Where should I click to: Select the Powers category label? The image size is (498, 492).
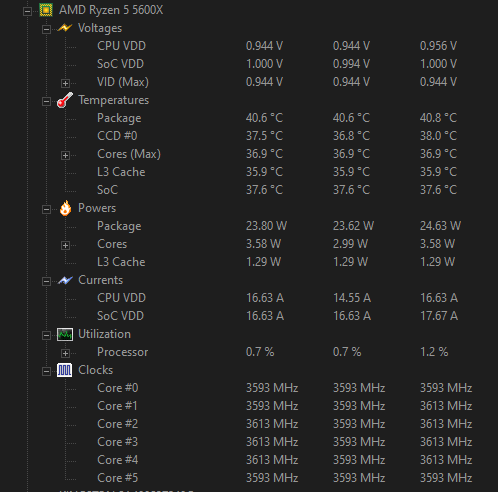click(x=97, y=208)
